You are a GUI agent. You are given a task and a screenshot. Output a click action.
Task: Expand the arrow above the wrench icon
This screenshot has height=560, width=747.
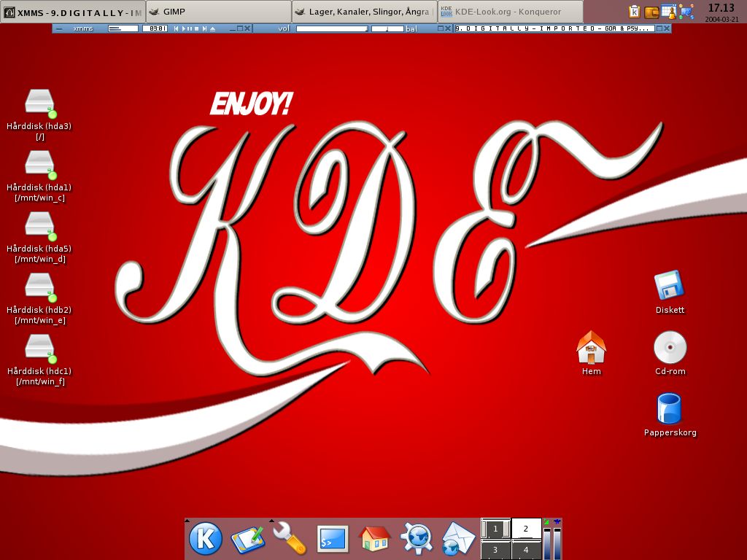(271, 521)
